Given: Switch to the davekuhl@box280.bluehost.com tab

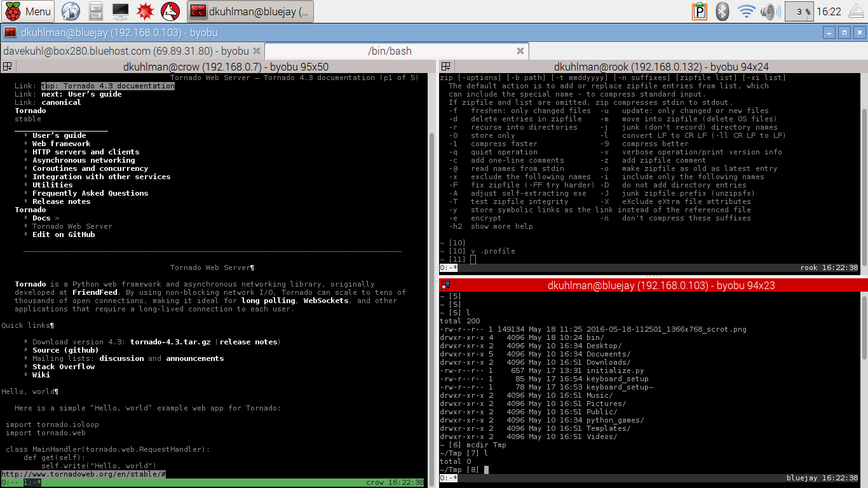Looking at the screenshot, I should click(125, 51).
